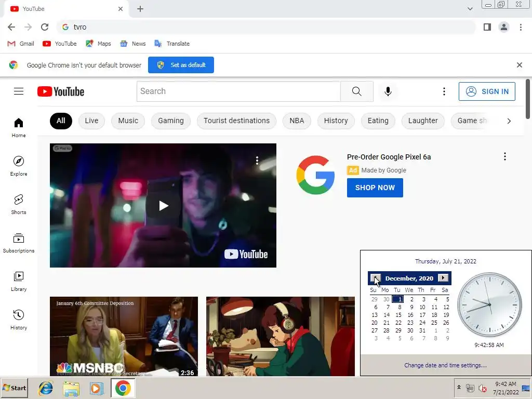532x399 pixels.
Task: Open the lofi girl video thumbnail
Action: [x=281, y=336]
